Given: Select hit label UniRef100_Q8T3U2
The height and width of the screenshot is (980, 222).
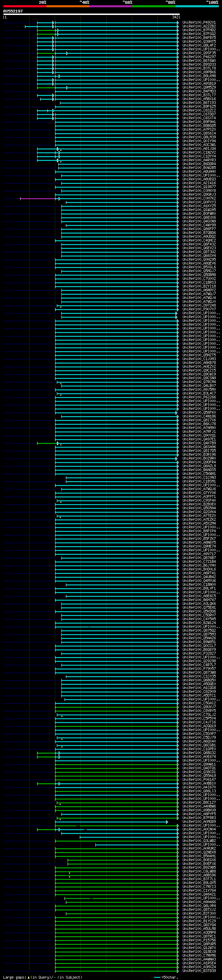Looking at the screenshot, I should pyautogui.click(x=199, y=252).
